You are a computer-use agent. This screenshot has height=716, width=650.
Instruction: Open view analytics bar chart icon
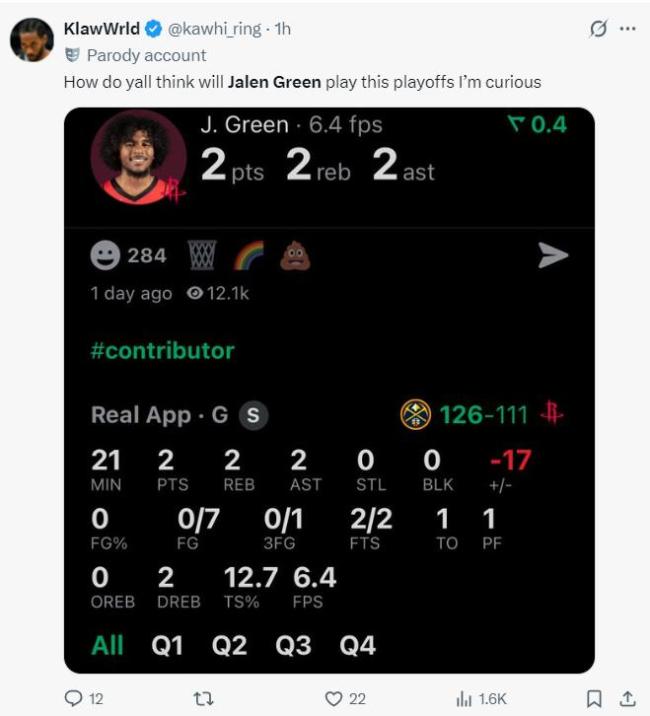coord(463,699)
